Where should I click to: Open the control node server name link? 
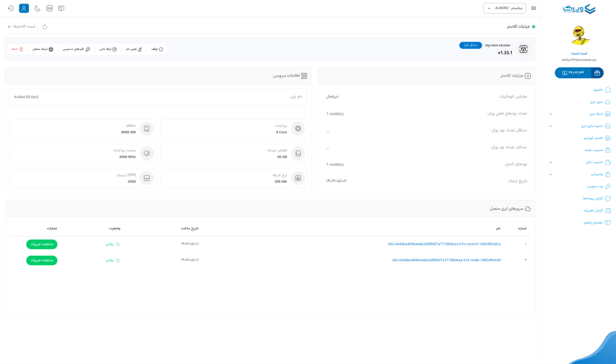coord(444,244)
